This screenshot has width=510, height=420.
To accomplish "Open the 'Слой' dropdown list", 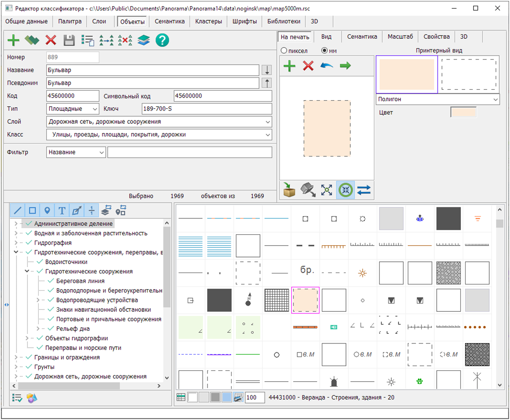I will [268, 121].
